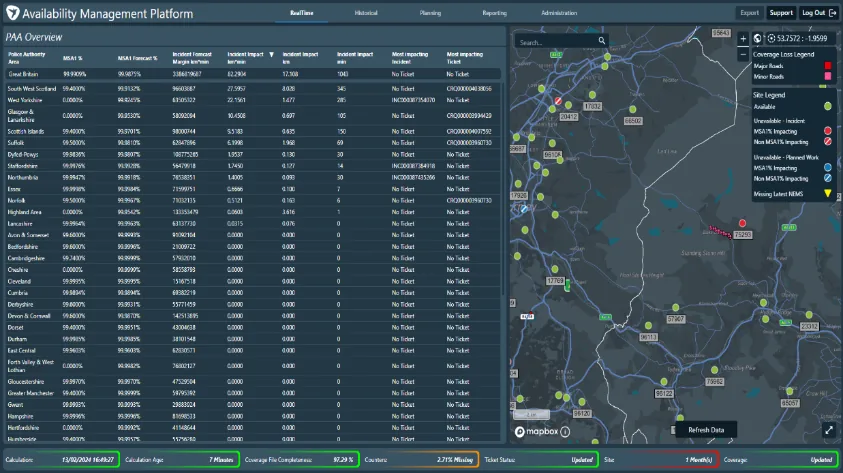The width and height of the screenshot is (843, 473).
Task: Focus the map Search input field
Action: click(x=557, y=41)
